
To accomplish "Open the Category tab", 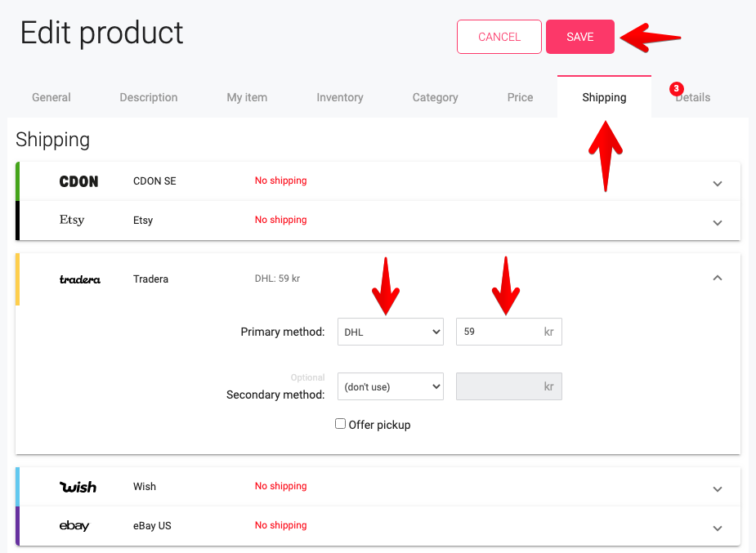I will pos(435,97).
